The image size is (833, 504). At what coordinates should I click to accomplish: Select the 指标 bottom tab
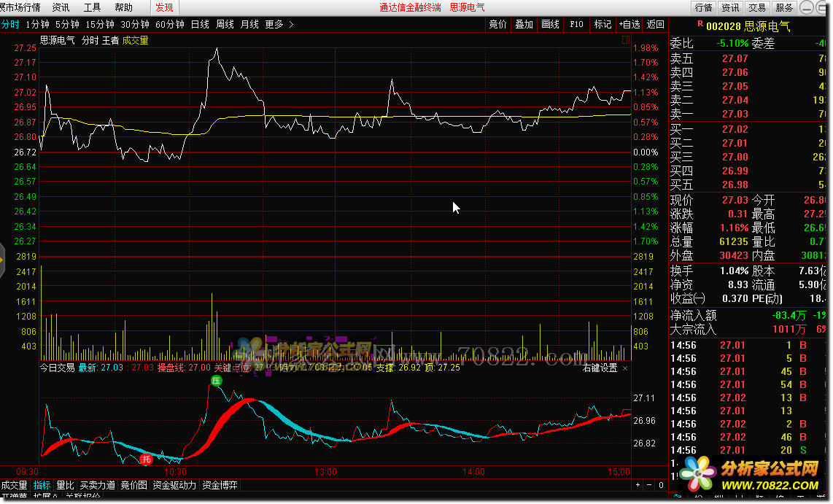click(x=42, y=486)
